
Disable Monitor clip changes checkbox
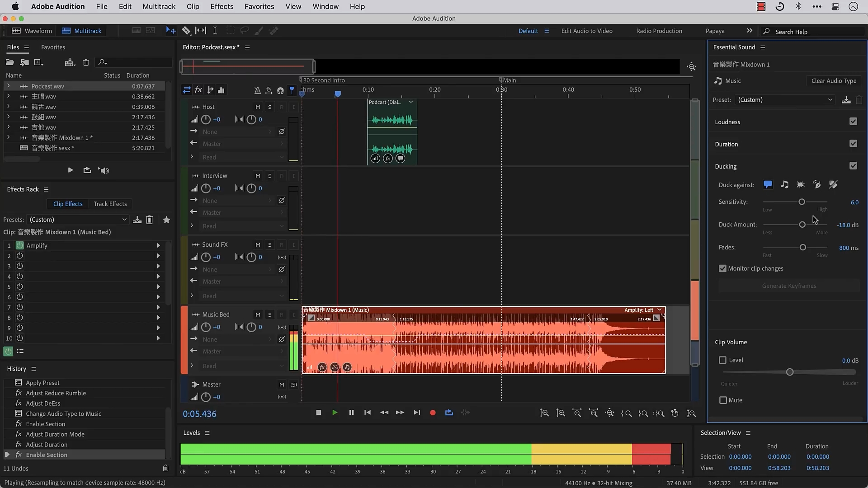[722, 268]
